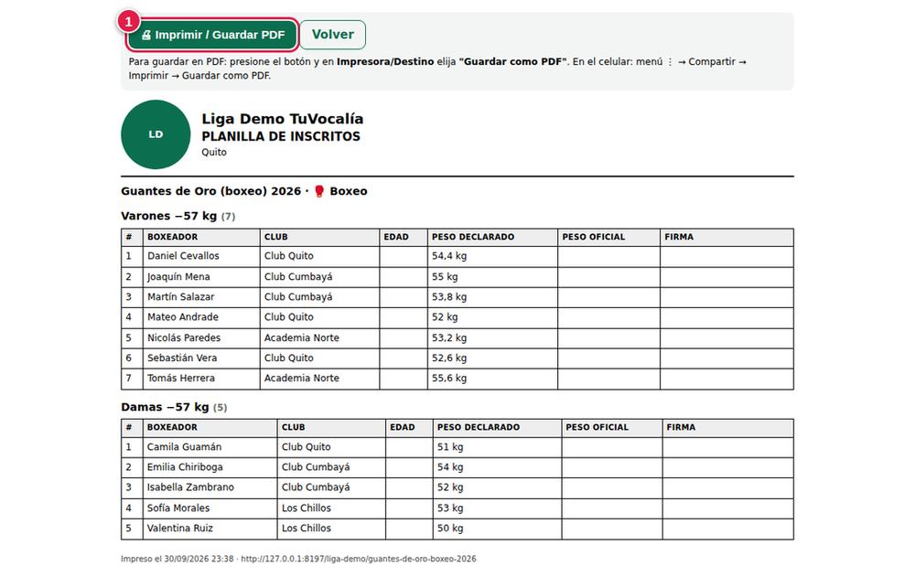Image resolution: width=915 pixels, height=588 pixels.
Task: Click the 55,6 kg declared weight cell
Action: click(x=492, y=380)
